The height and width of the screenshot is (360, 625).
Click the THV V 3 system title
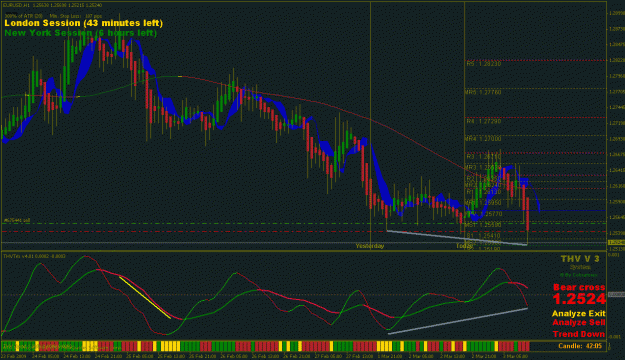tap(580, 259)
